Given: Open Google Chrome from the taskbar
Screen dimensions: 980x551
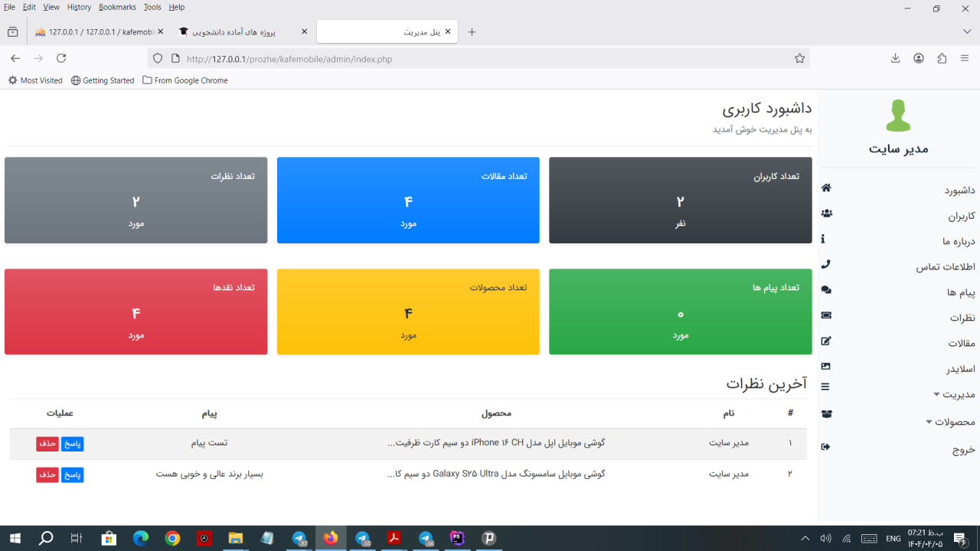Looking at the screenshot, I should [172, 539].
